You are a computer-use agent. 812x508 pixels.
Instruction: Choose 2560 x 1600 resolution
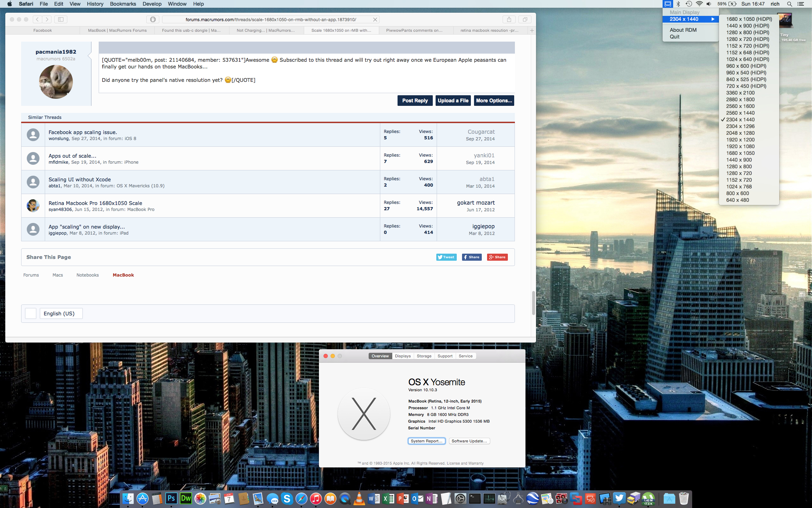pos(749,106)
